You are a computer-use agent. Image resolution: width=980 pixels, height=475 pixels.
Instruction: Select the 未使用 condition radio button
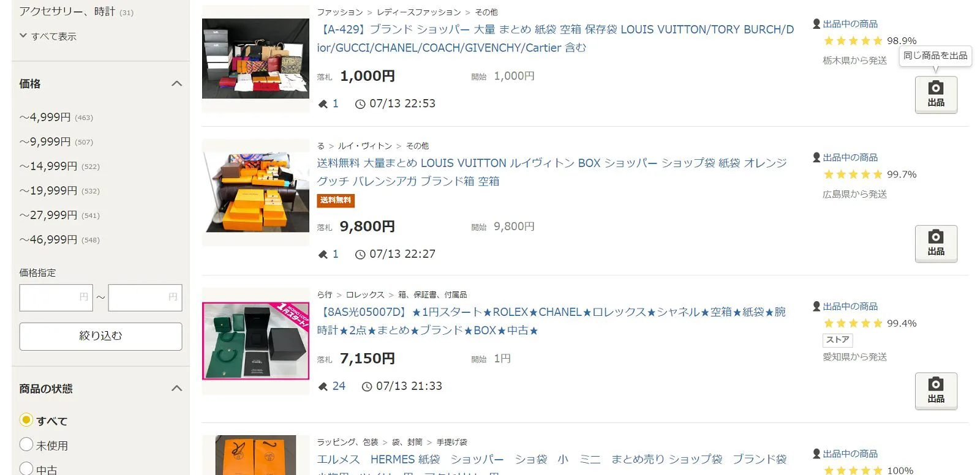26,444
